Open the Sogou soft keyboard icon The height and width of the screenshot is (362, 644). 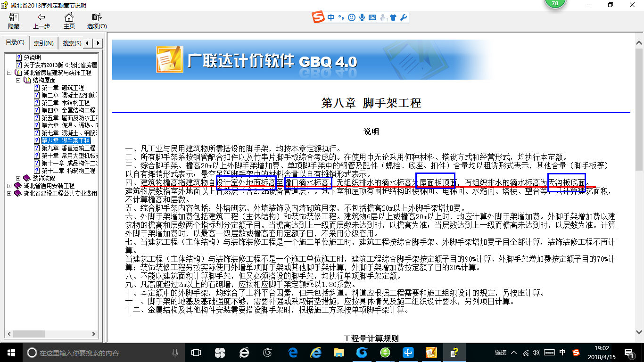point(372,17)
